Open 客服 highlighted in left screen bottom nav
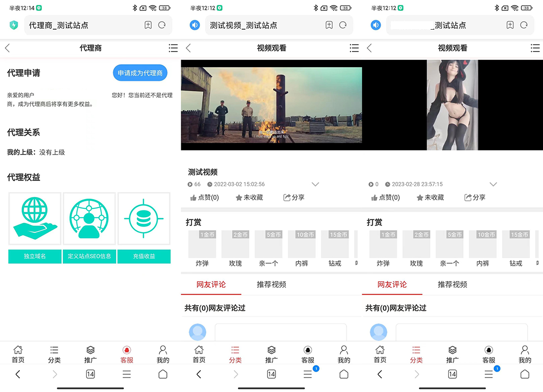543x392 pixels. click(127, 354)
